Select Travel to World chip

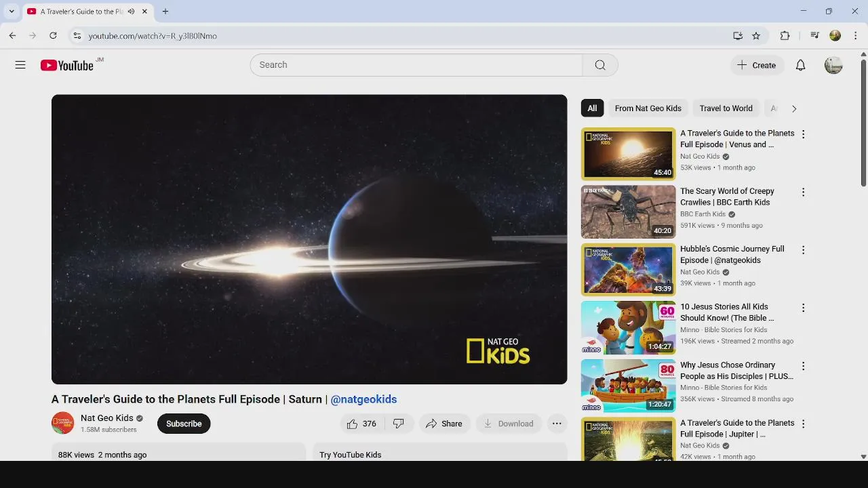coord(726,108)
